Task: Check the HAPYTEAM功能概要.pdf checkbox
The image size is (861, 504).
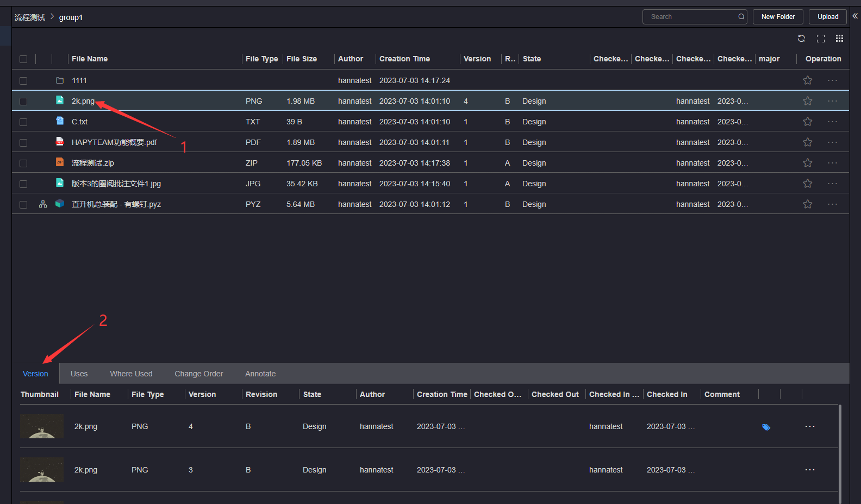Action: pyautogui.click(x=23, y=143)
